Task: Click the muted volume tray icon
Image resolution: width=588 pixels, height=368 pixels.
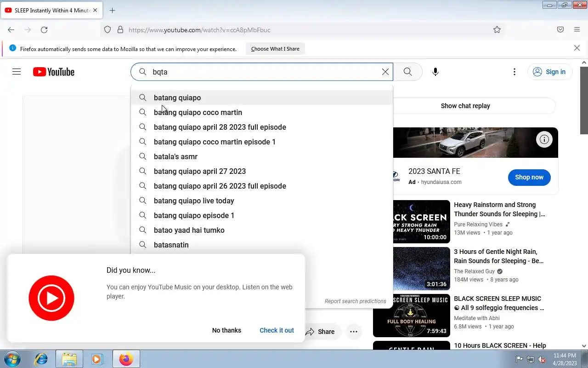Action: click(x=542, y=359)
